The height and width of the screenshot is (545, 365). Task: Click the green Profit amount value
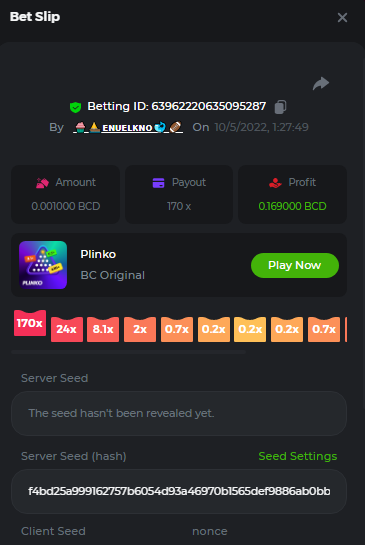click(292, 206)
